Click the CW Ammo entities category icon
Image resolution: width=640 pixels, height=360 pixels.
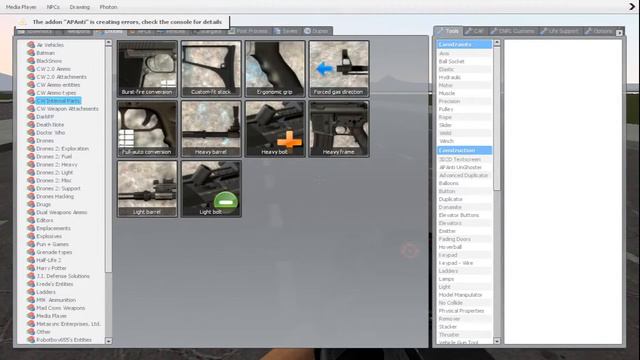31,84
